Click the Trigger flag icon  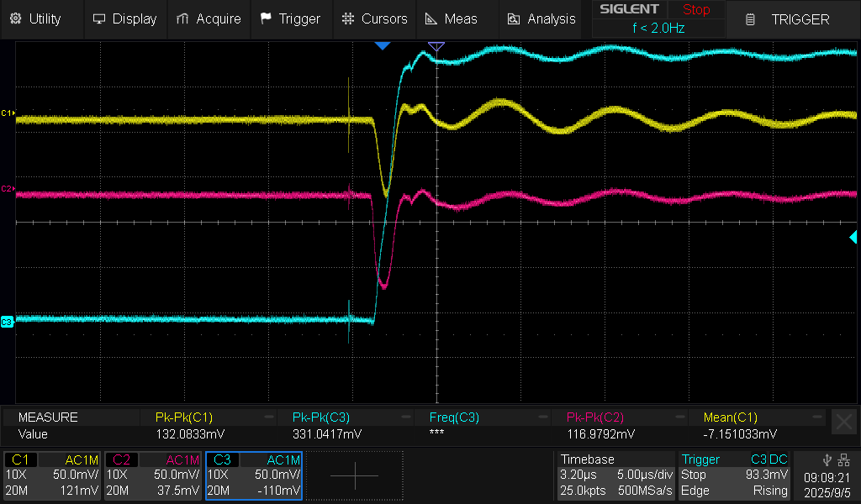pyautogui.click(x=266, y=18)
